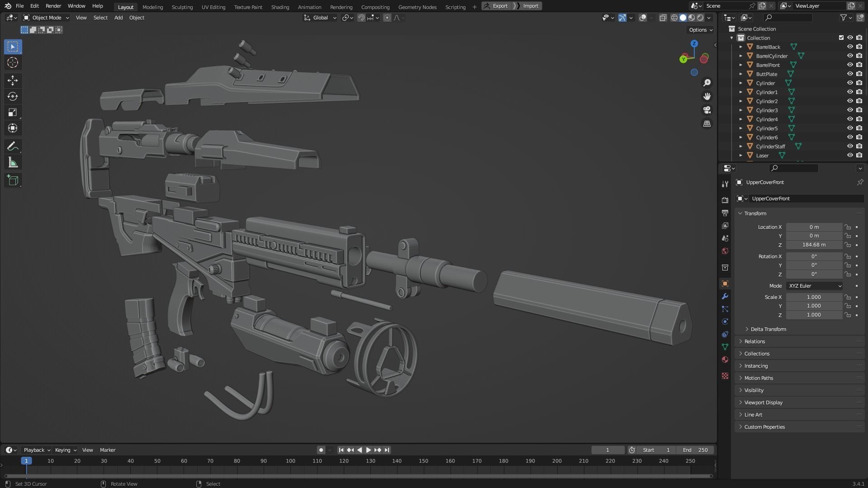868x488 pixels.
Task: Select the Measure tool
Action: [x=13, y=163]
